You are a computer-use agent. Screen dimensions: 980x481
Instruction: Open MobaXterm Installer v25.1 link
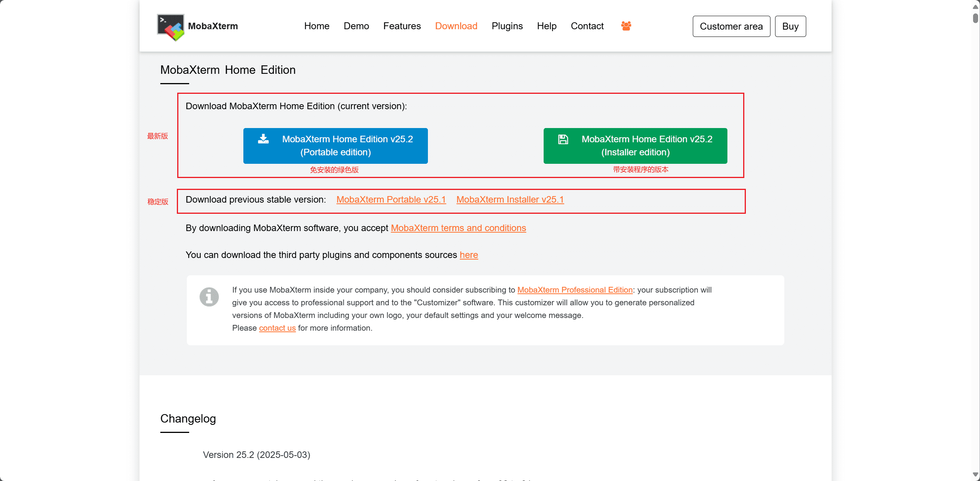pos(510,200)
